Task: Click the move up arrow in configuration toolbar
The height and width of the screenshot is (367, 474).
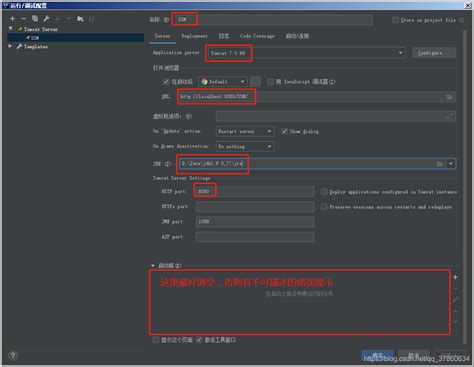Action: pyautogui.click(x=57, y=19)
